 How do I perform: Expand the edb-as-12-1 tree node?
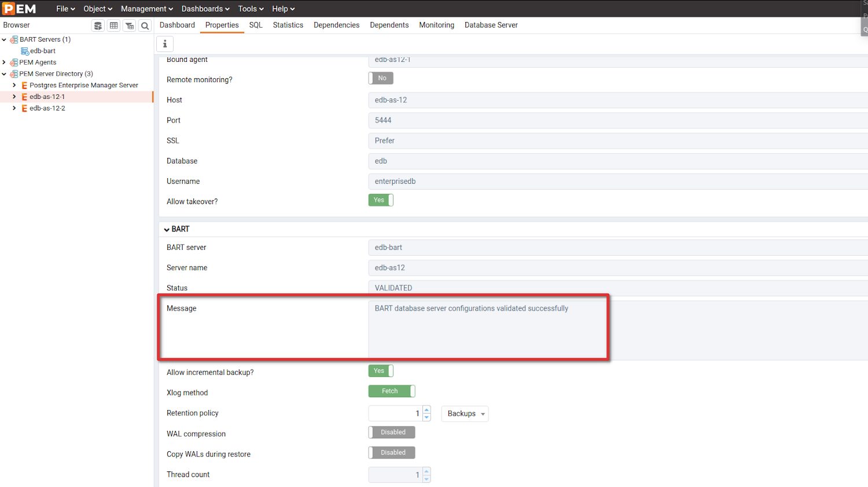click(x=14, y=97)
